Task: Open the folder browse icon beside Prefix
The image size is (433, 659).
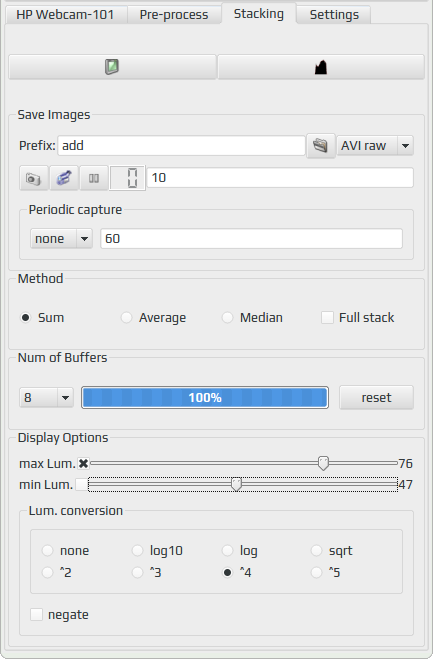Action: [321, 146]
